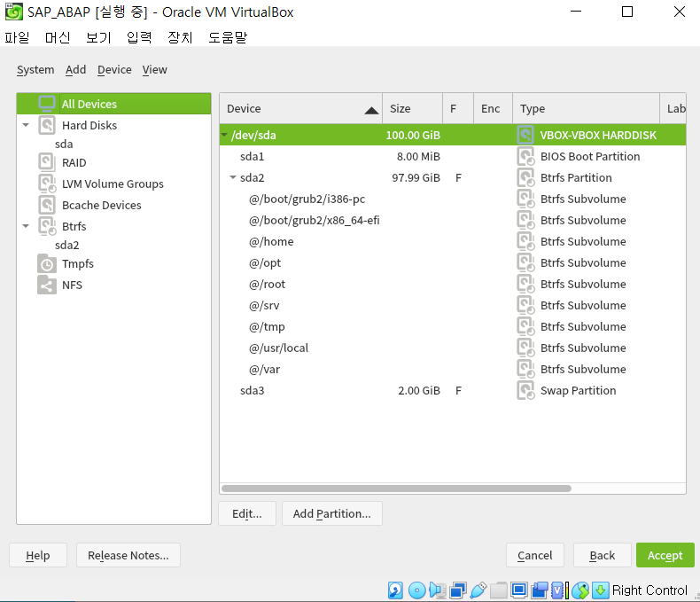This screenshot has width=700, height=602.
Task: Click VirtualBox recording status icon
Action: coord(540,590)
